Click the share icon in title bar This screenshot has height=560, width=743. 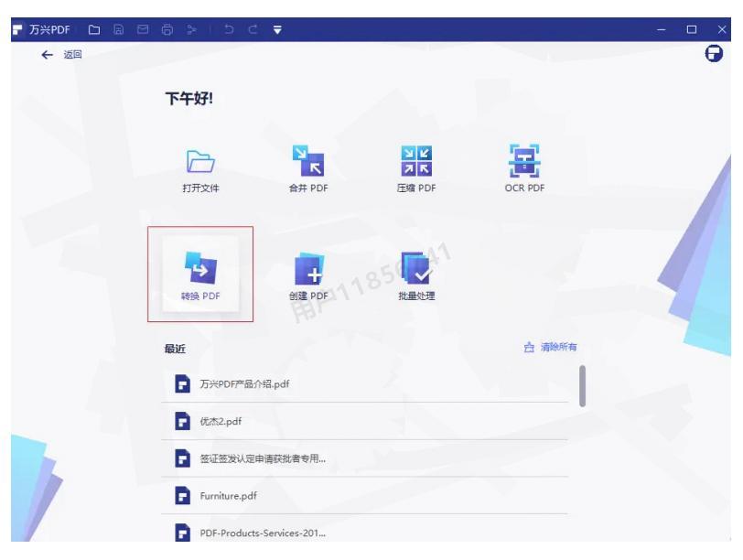(191, 30)
